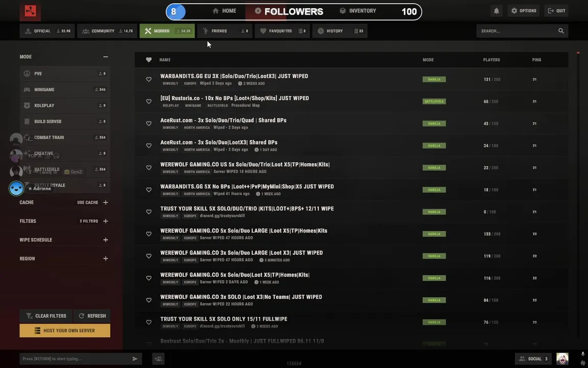The height and width of the screenshot is (368, 588).
Task: Collapse the Mode filter section
Action: 105,57
